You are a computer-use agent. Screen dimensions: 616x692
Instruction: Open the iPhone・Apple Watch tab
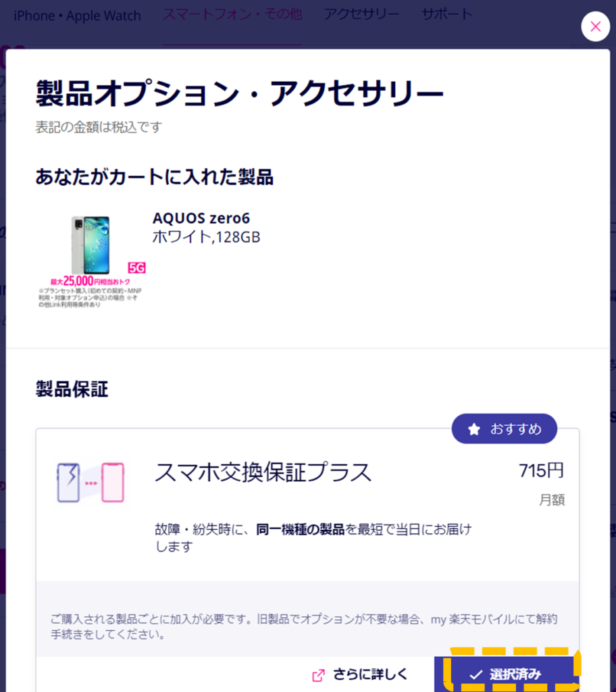pyautogui.click(x=77, y=16)
